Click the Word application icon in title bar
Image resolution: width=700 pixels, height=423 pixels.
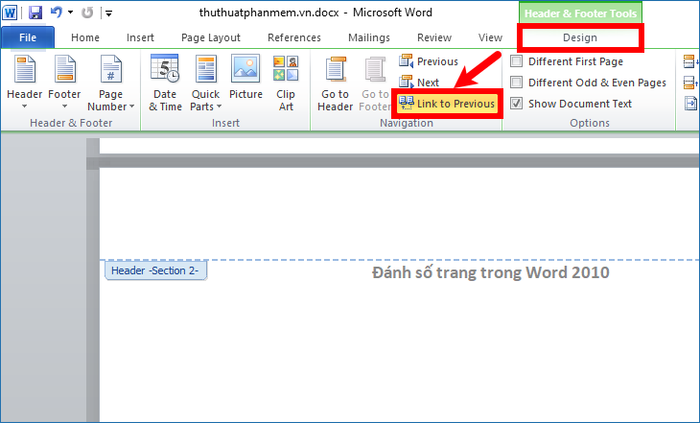pyautogui.click(x=9, y=12)
